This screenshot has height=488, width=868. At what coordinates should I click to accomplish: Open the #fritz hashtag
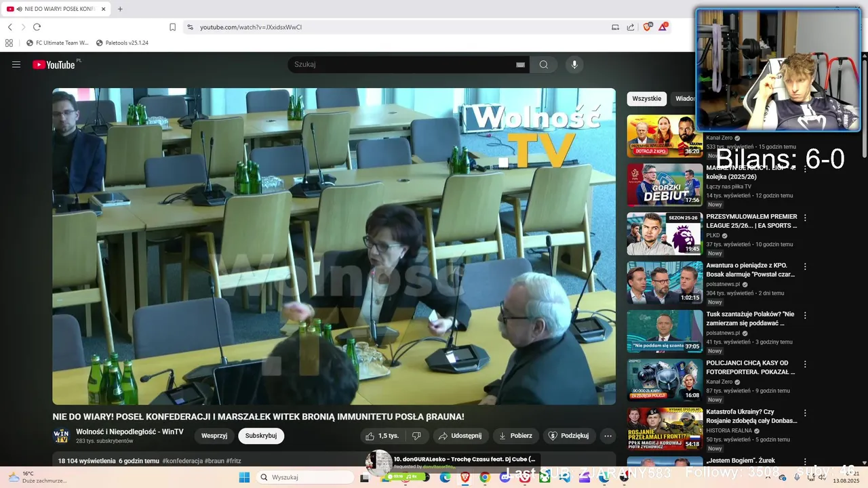(x=233, y=461)
